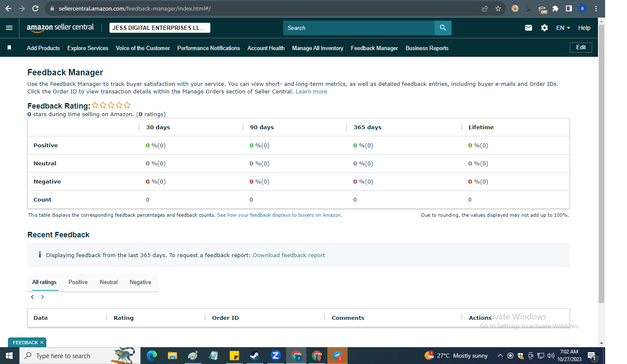Click the Amazon Seller Central logo
Screen dimensions: 627x364
click(60, 27)
